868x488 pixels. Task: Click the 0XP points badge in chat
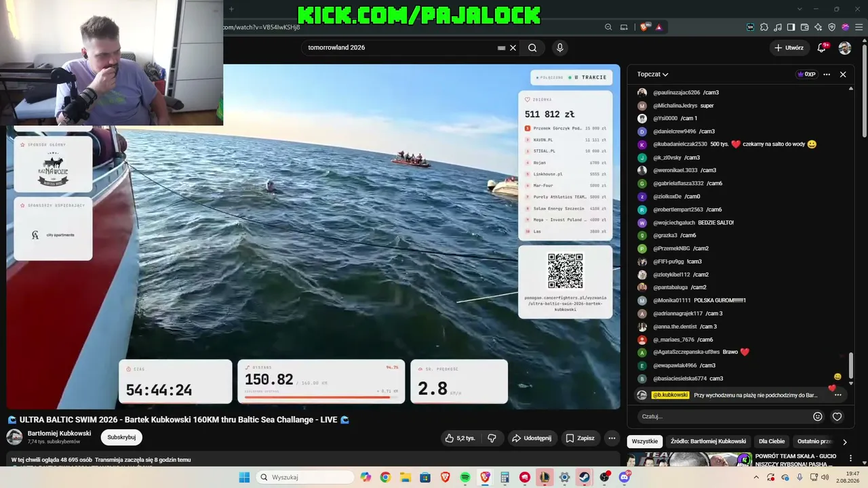[x=806, y=75]
